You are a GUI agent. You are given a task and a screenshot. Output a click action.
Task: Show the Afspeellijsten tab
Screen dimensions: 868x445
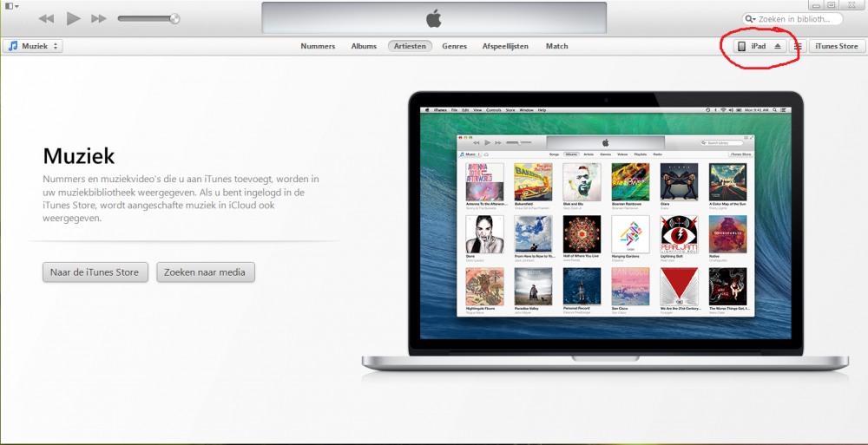point(506,46)
